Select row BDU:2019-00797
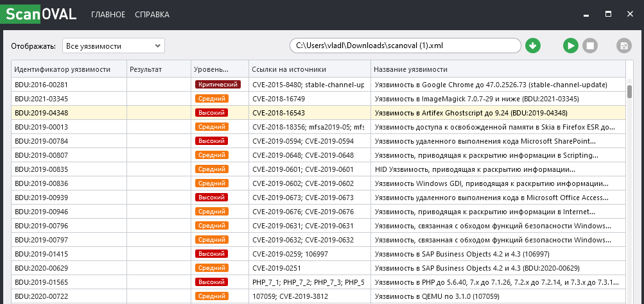Image resolution: width=644 pixels, height=304 pixels. [318, 240]
